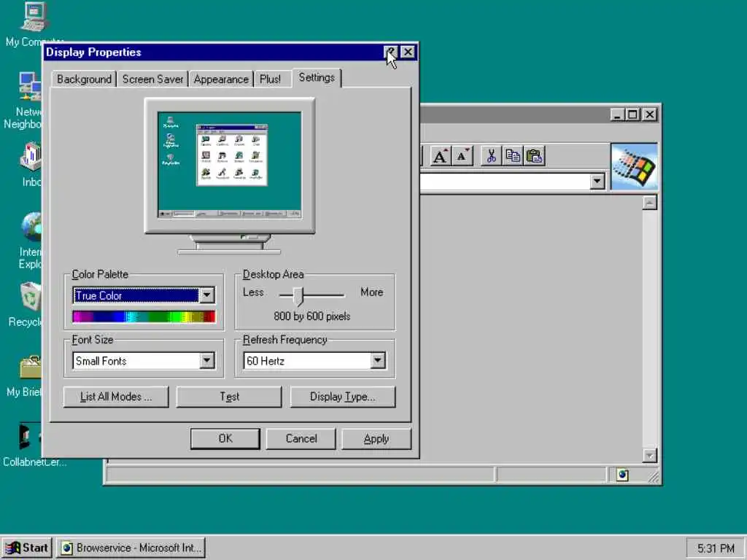Click the browser scrollbar down arrow

pyautogui.click(x=650, y=455)
